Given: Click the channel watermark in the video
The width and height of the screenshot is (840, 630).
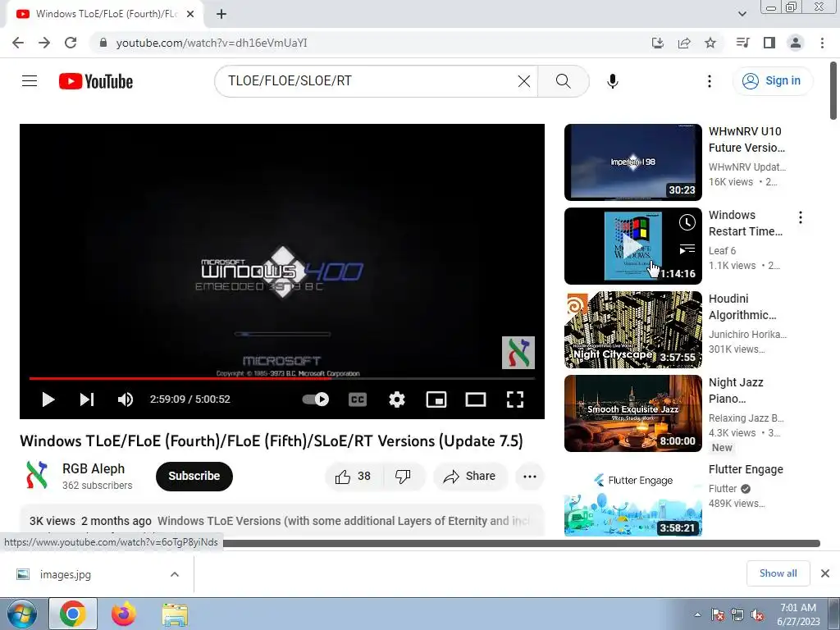Looking at the screenshot, I should tap(518, 353).
